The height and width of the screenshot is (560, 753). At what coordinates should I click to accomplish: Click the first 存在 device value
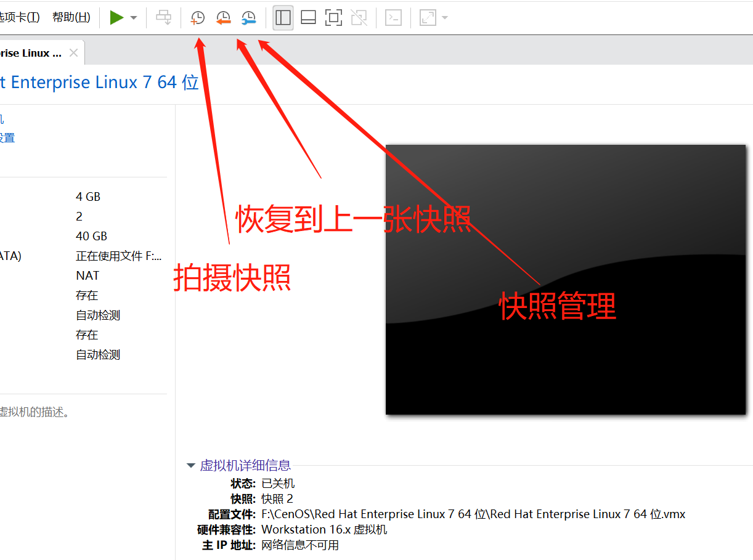[x=87, y=295]
